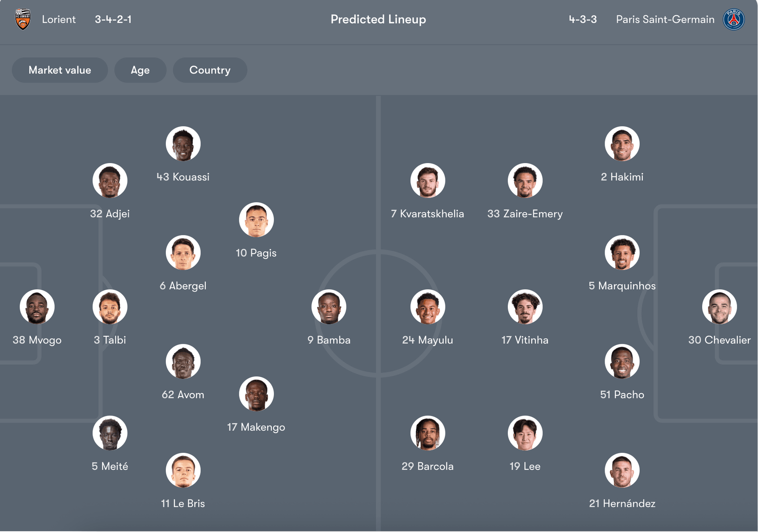
Task: Toggle the Market value filter
Action: pyautogui.click(x=59, y=70)
